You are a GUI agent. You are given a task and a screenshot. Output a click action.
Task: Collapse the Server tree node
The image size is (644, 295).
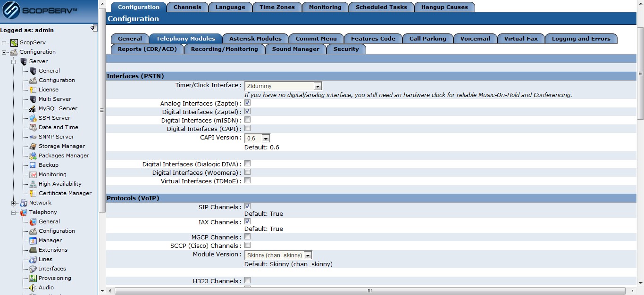click(14, 61)
